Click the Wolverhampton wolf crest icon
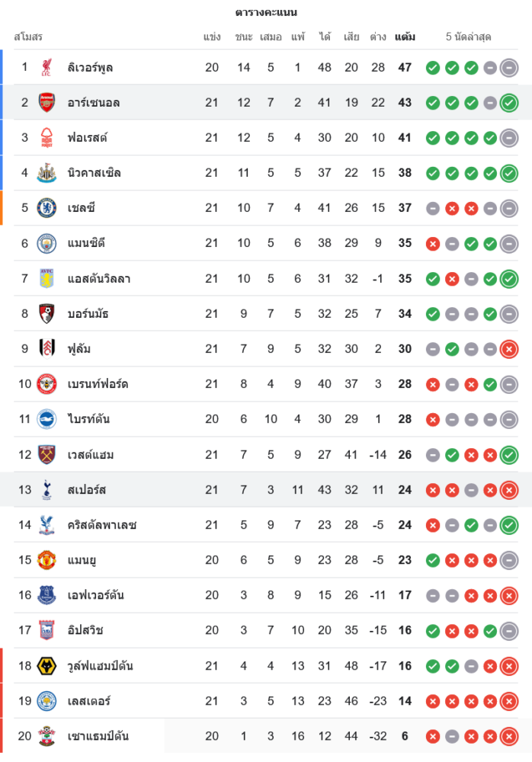 47,666
